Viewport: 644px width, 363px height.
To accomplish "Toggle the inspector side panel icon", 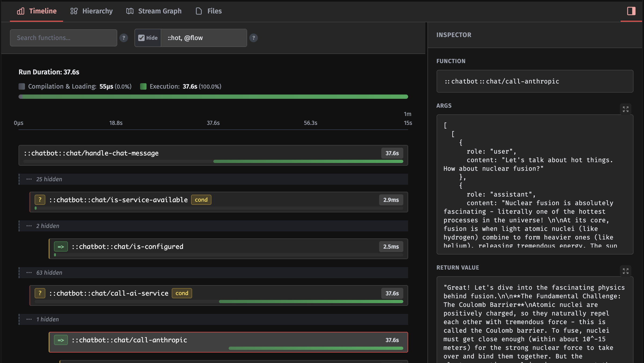I will click(x=631, y=11).
